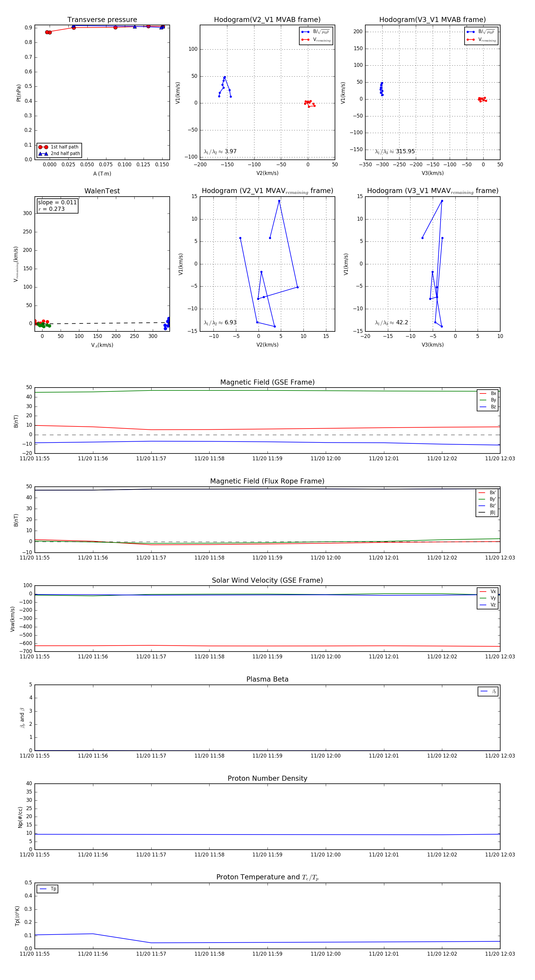The image size is (535, 980).
Task: Click the 'V_A(km/s)' x-axis label under WalenTest
Action: (x=102, y=345)
